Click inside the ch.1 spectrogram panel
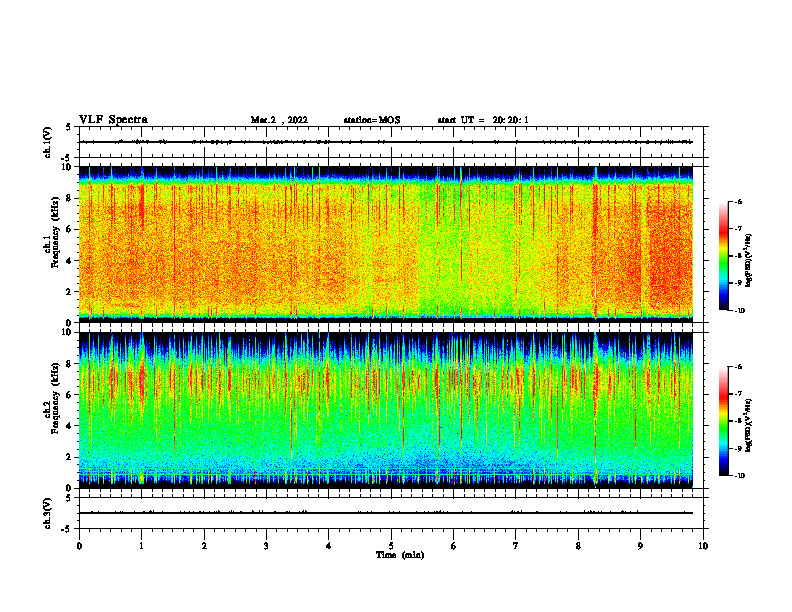 [386, 244]
